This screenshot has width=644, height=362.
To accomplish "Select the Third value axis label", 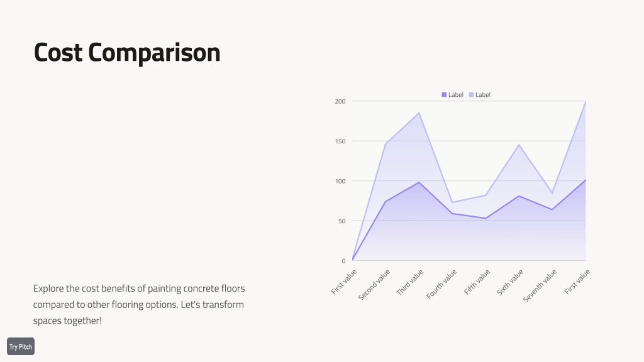I will click(x=409, y=282).
